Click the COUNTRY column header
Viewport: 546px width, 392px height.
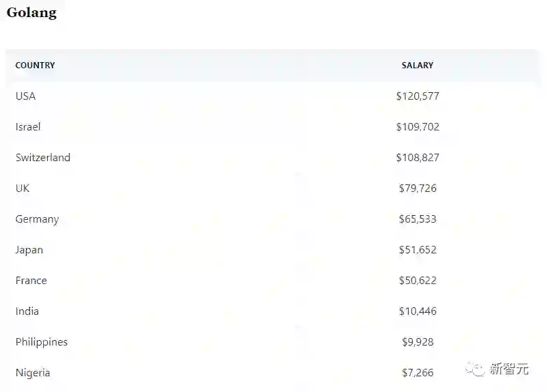click(35, 66)
